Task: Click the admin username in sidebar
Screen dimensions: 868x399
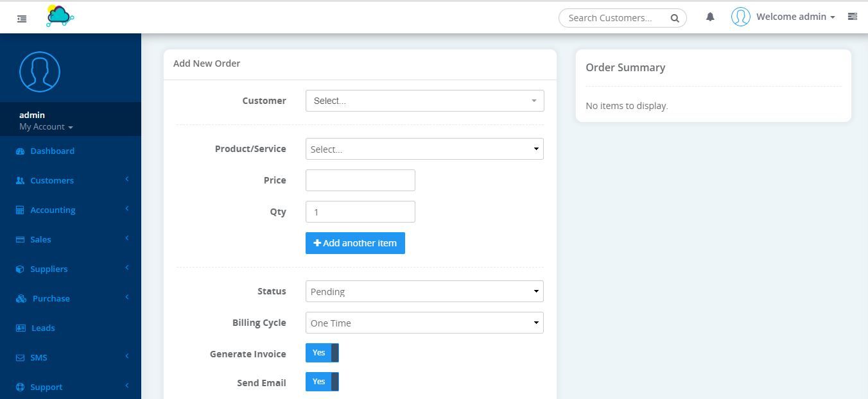Action: [32, 115]
